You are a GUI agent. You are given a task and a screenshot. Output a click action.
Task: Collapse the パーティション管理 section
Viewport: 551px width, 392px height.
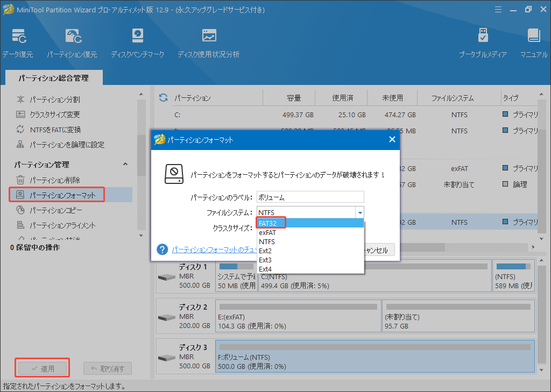(x=125, y=164)
